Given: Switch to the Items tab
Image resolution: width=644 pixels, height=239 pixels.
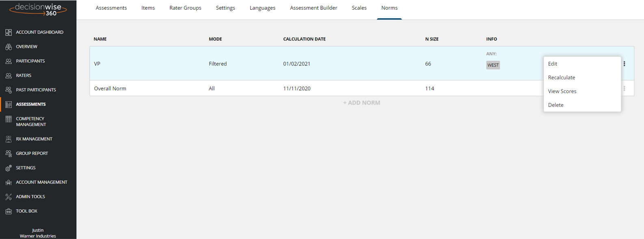Looking at the screenshot, I should [x=148, y=8].
